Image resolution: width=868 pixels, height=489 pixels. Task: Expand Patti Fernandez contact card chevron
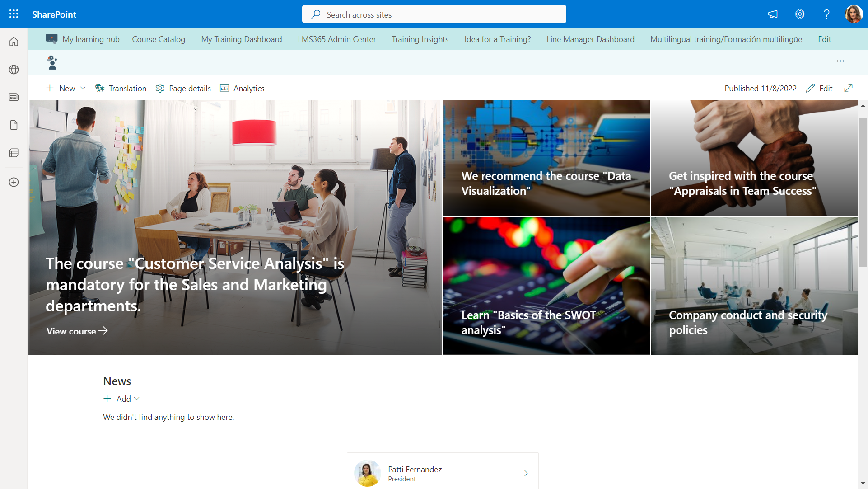coord(526,473)
